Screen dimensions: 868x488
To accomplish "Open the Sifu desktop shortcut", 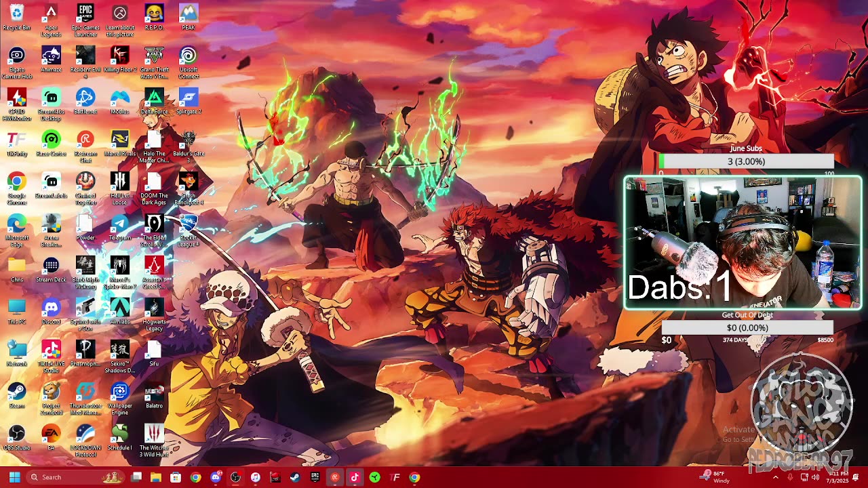I will pyautogui.click(x=154, y=353).
